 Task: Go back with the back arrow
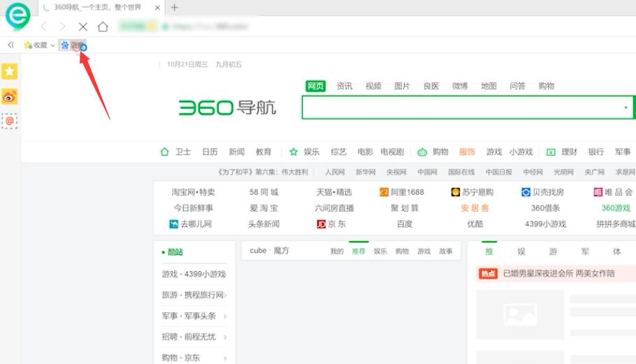tap(44, 27)
